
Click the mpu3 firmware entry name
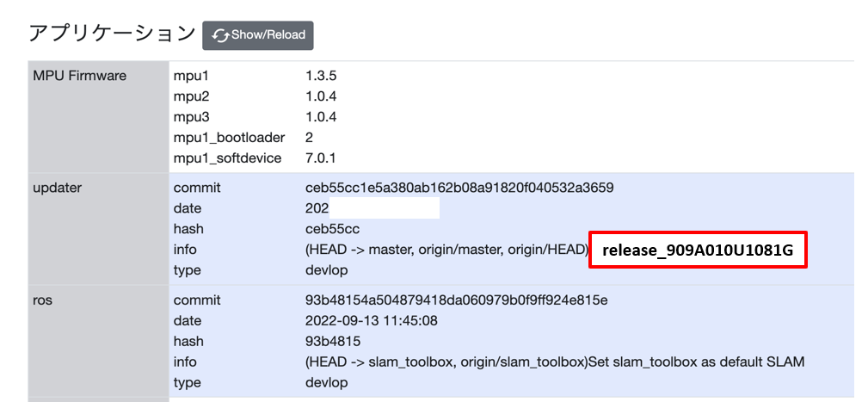tap(191, 117)
